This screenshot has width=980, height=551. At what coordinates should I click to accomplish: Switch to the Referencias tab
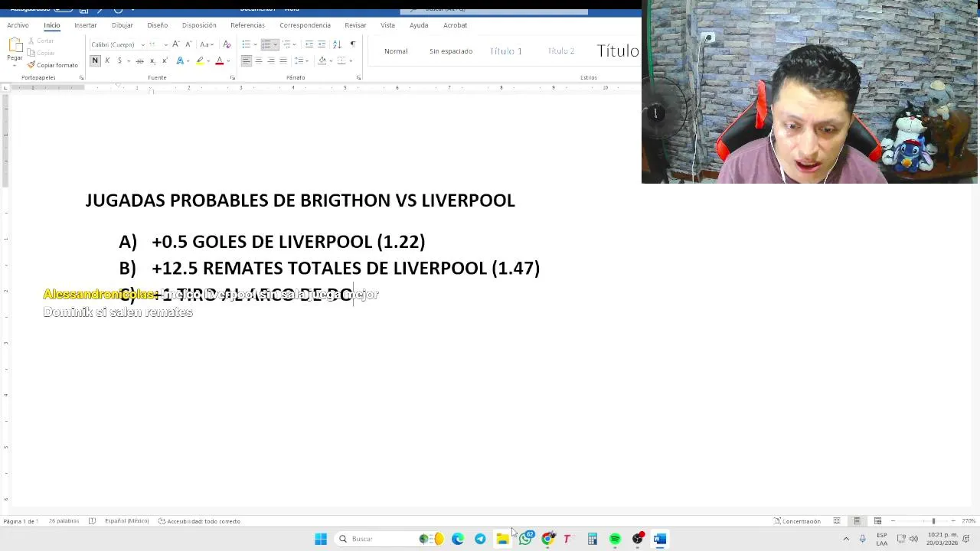click(247, 25)
